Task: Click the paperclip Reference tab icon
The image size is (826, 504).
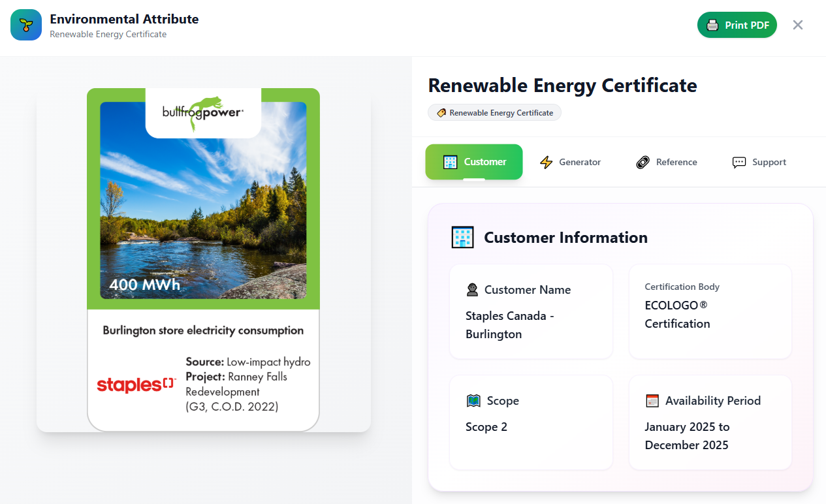Action: 643,161
